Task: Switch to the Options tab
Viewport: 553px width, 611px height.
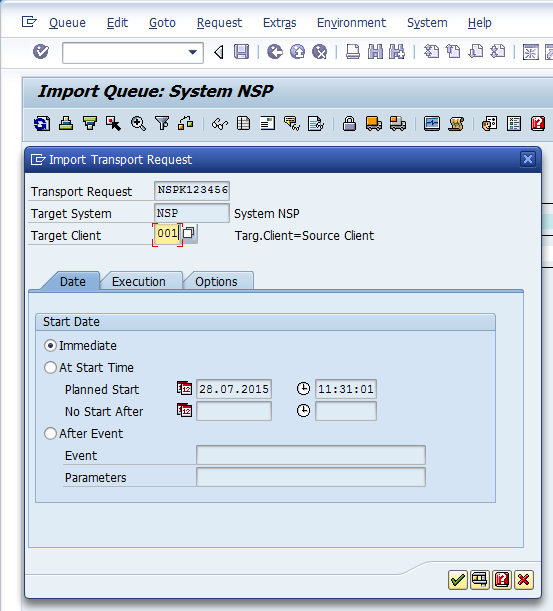Action: point(216,281)
